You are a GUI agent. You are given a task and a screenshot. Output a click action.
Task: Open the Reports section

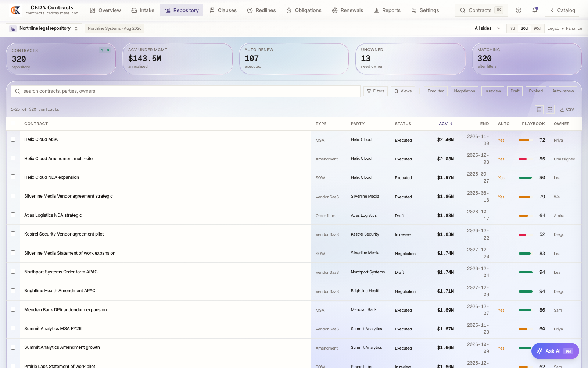coord(387,10)
